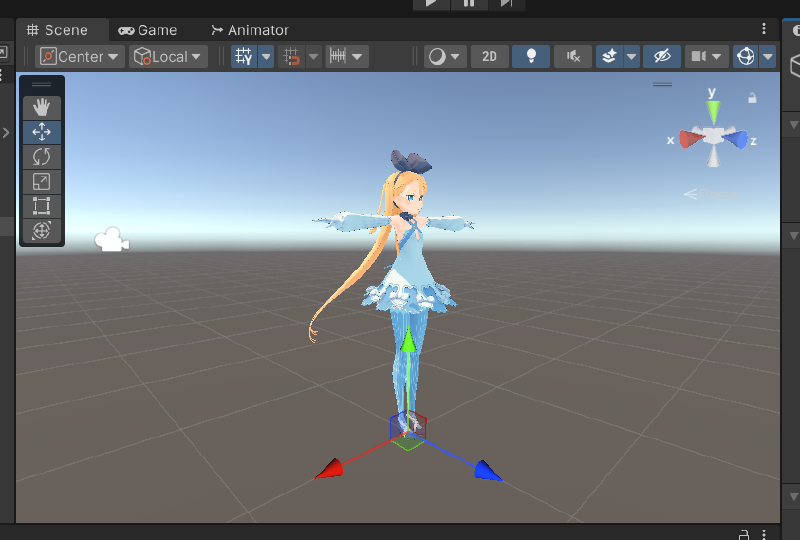
Task: Click the green Y axis gizmo cone
Action: point(713,108)
